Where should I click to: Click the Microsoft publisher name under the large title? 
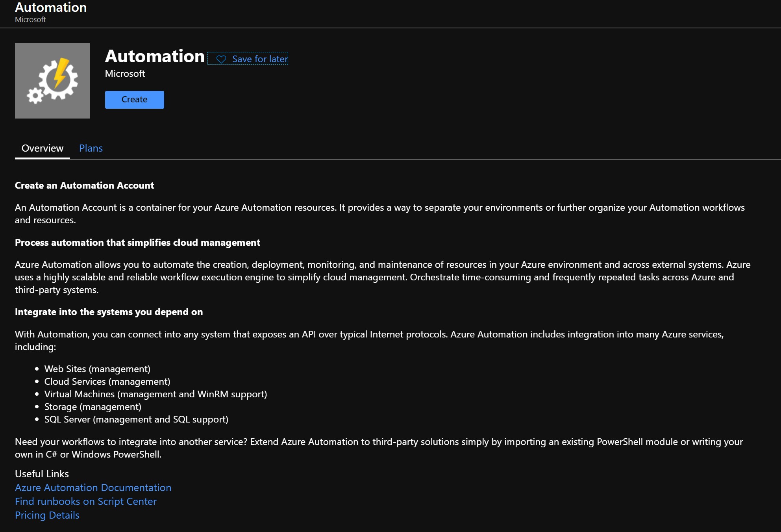click(x=125, y=74)
